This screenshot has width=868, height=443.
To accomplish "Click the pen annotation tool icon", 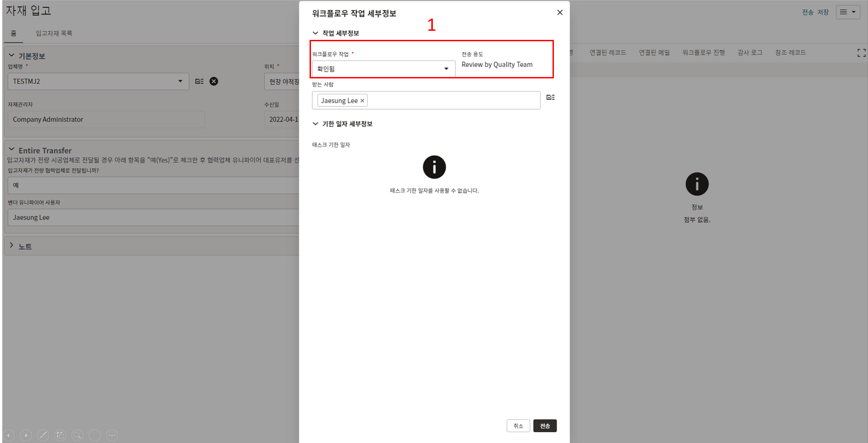I will (x=43, y=435).
